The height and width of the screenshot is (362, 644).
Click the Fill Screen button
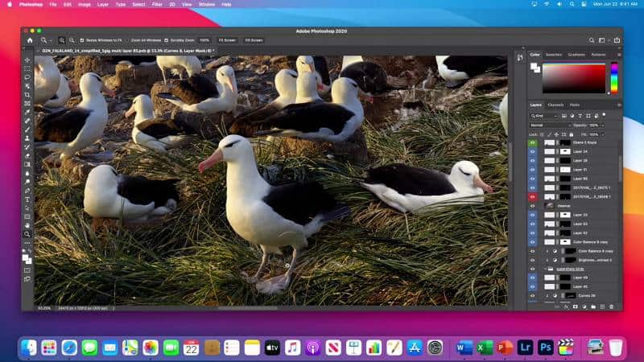(x=254, y=40)
